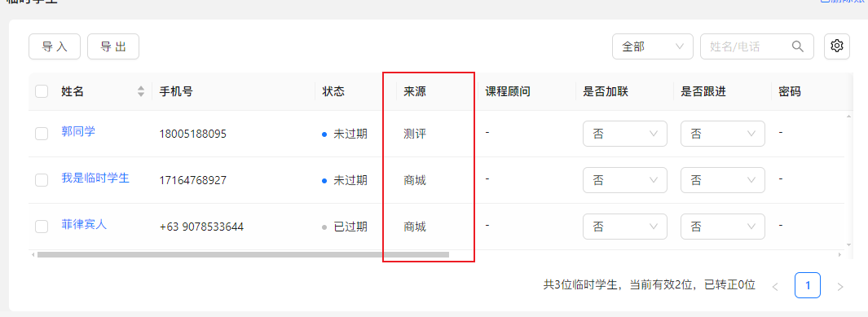Screen dimensions: 868x317
Task: Open student link 我是临时学生
Action: [95, 178]
